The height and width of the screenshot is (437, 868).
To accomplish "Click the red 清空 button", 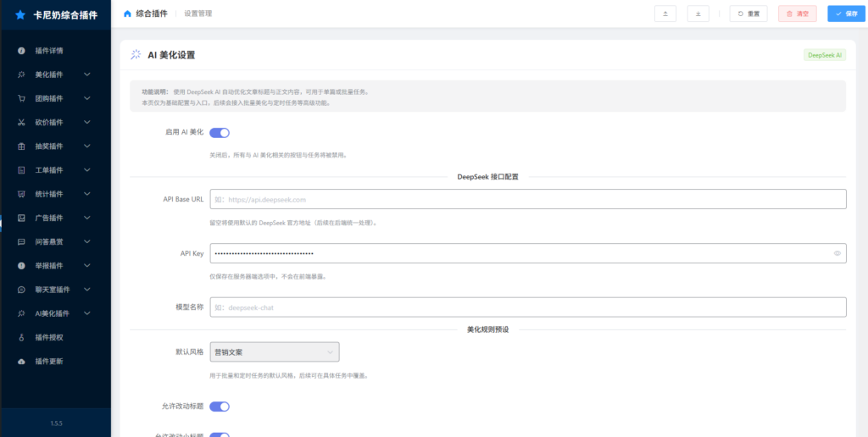I will click(797, 14).
